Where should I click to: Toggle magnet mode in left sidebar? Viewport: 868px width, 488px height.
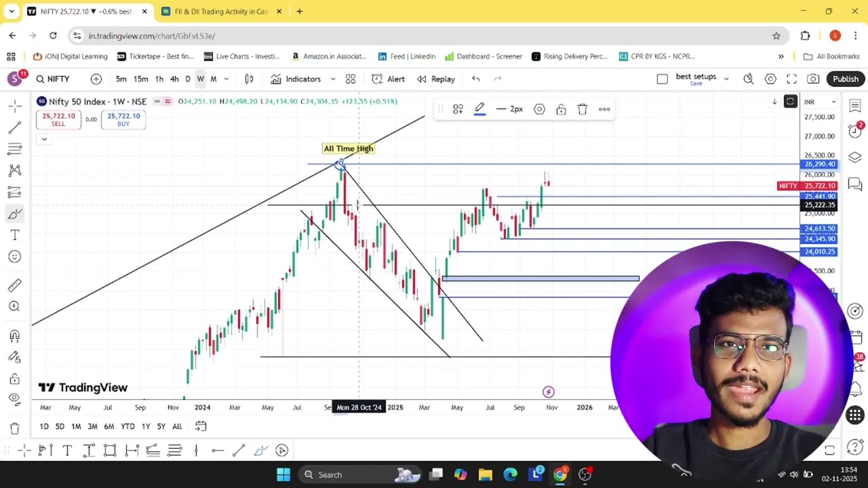(x=14, y=335)
